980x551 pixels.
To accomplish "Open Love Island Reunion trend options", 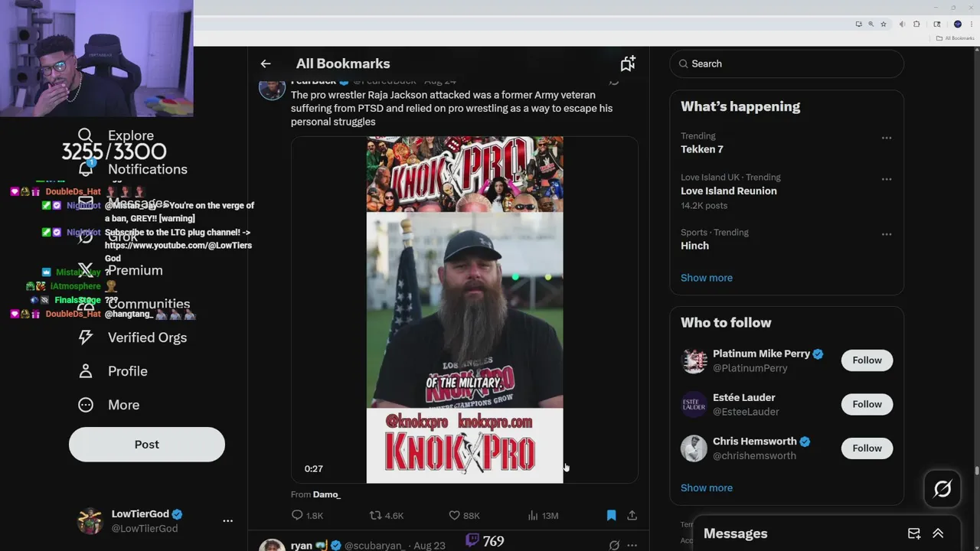I will point(887,179).
